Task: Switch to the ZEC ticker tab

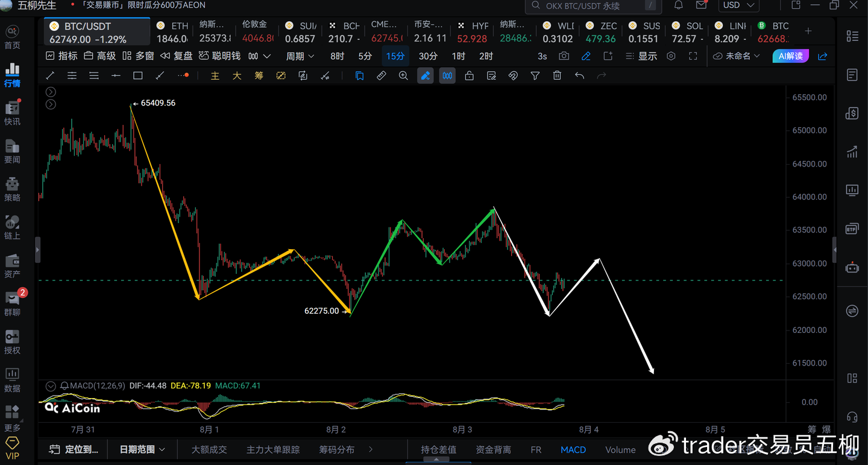Action: point(601,33)
